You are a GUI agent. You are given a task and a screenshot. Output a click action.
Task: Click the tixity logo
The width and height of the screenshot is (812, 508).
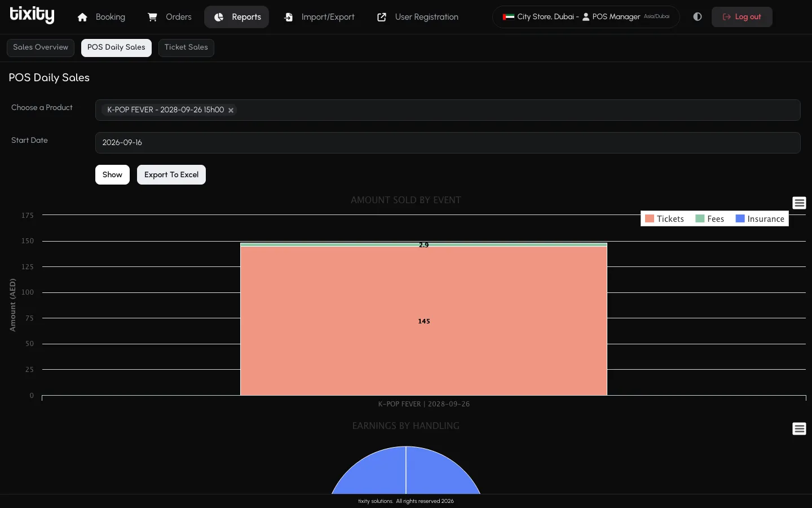[x=32, y=16]
